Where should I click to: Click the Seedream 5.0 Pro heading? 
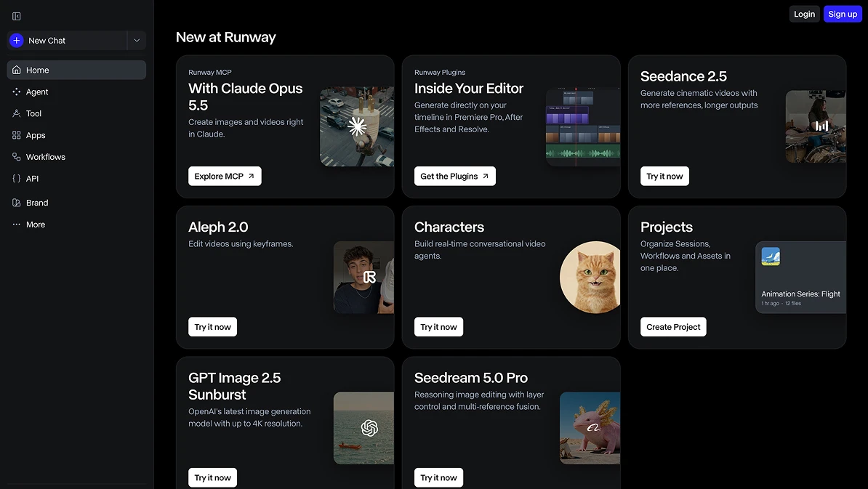[x=471, y=378]
